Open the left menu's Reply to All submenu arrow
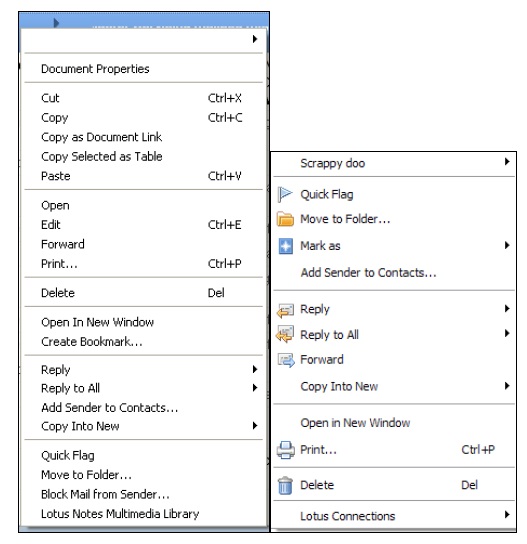This screenshot has width=527, height=544. tap(255, 388)
